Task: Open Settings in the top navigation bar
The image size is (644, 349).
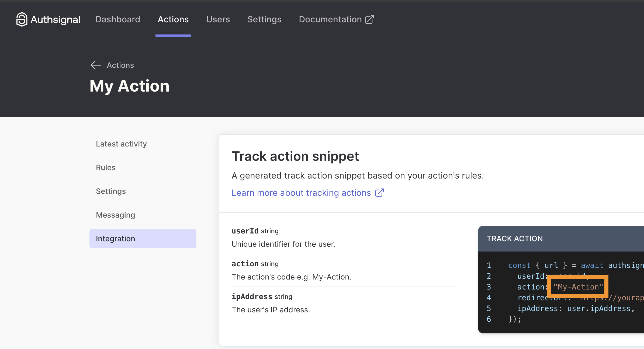Action: [x=264, y=19]
